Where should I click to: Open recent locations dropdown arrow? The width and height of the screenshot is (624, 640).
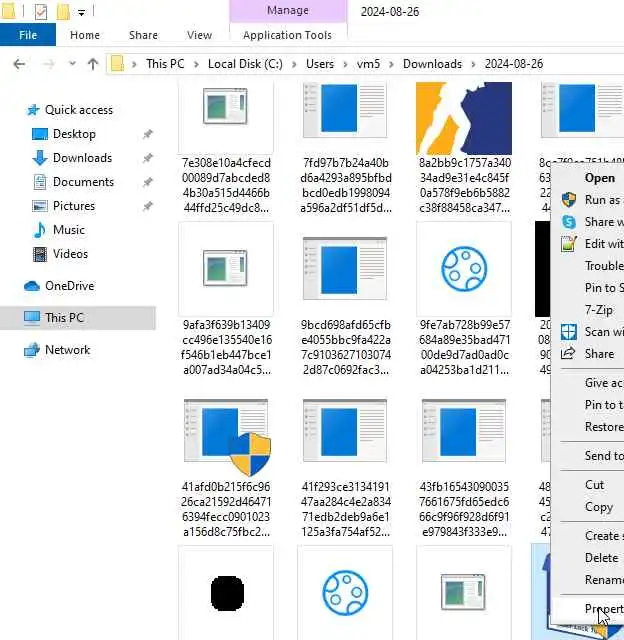72,64
